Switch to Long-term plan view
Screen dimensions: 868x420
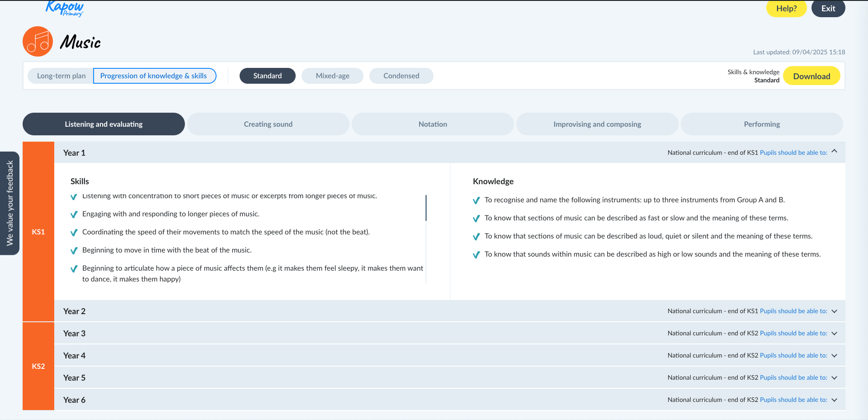click(x=61, y=76)
